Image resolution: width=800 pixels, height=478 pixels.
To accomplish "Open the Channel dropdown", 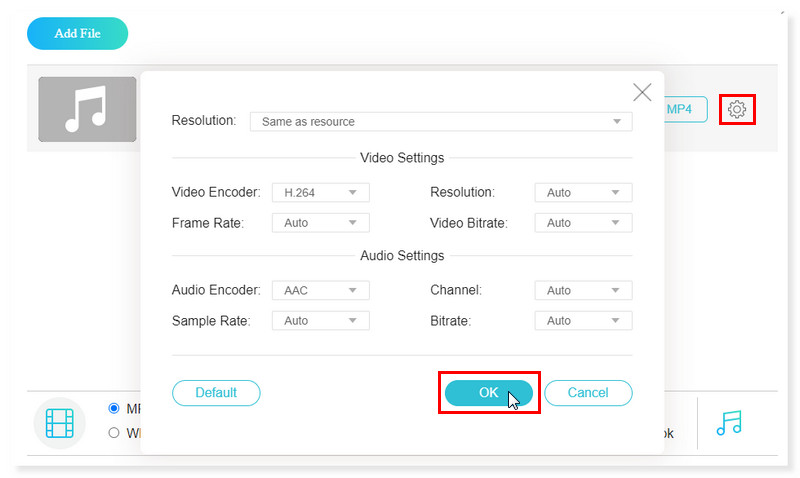I will [582, 290].
